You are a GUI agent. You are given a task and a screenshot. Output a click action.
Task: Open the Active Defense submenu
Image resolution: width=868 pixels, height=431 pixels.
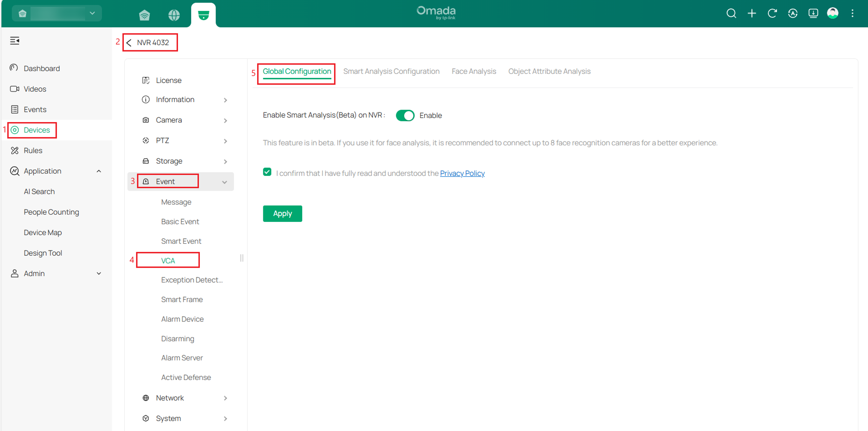(x=186, y=377)
